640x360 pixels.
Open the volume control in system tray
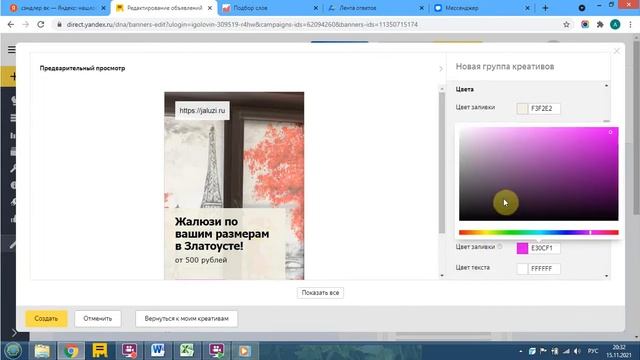click(577, 351)
